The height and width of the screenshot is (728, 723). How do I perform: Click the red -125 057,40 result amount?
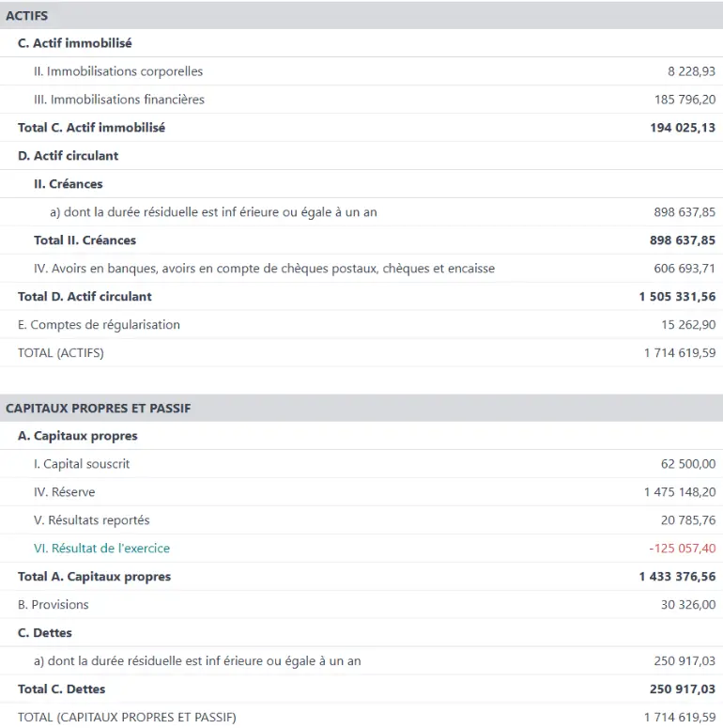[682, 549]
